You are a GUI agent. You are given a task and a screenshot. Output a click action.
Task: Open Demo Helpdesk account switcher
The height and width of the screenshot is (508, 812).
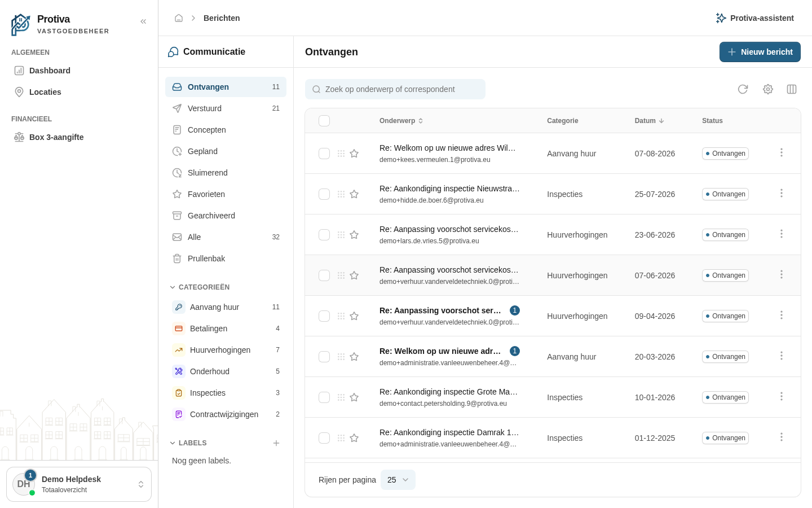79,484
